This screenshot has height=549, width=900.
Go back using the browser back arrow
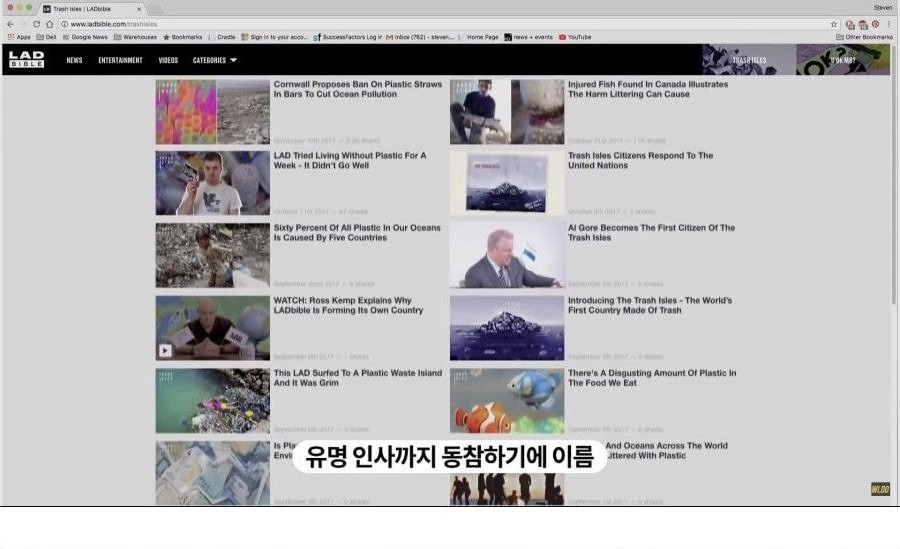point(10,24)
